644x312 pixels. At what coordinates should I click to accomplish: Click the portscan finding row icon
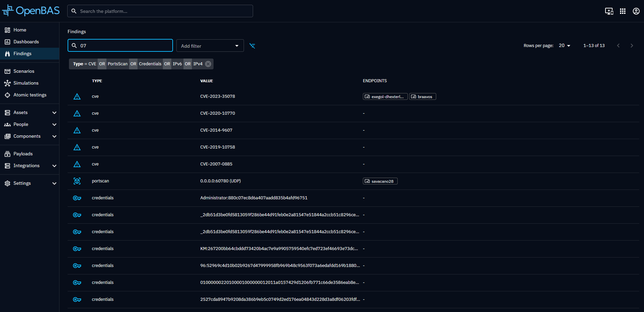(77, 181)
